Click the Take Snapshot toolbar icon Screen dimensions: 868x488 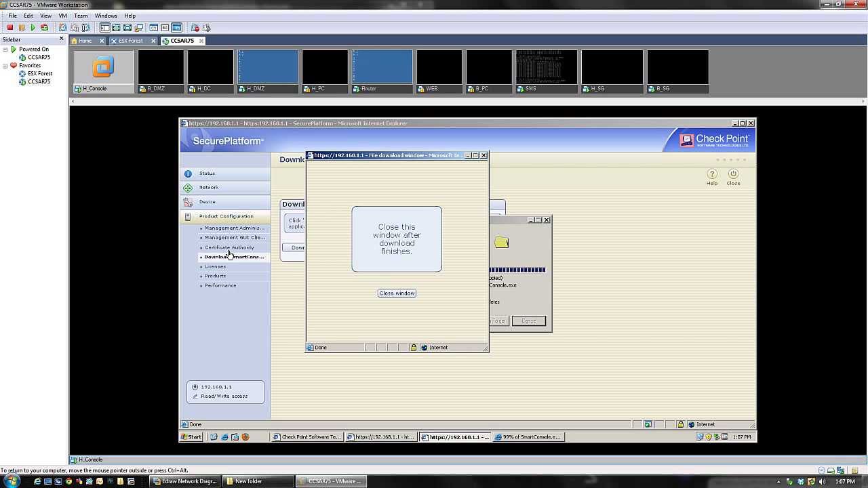pos(62,28)
